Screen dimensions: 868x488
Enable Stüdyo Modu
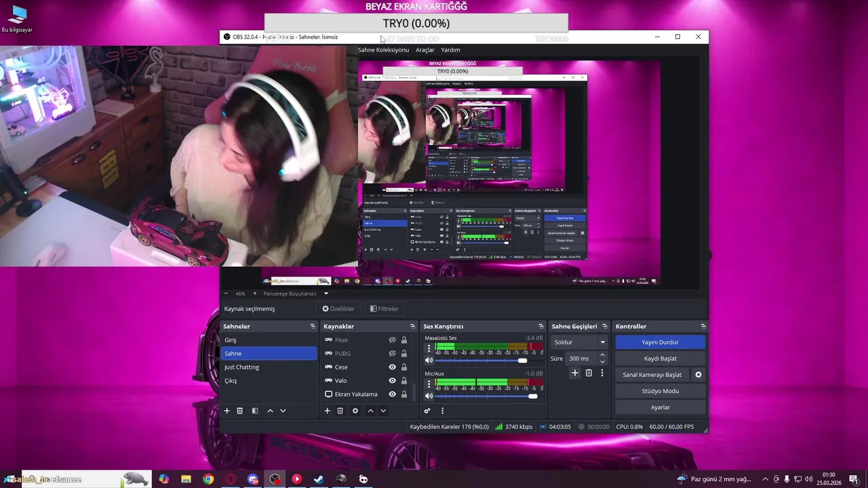pos(660,391)
